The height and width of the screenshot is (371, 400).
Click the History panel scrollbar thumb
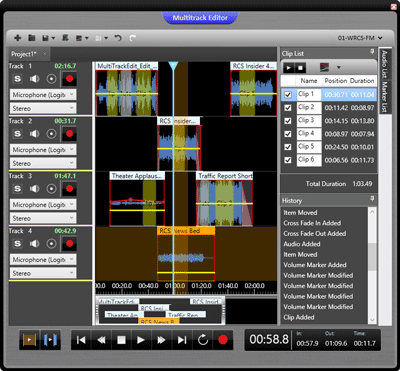pyautogui.click(x=372, y=257)
